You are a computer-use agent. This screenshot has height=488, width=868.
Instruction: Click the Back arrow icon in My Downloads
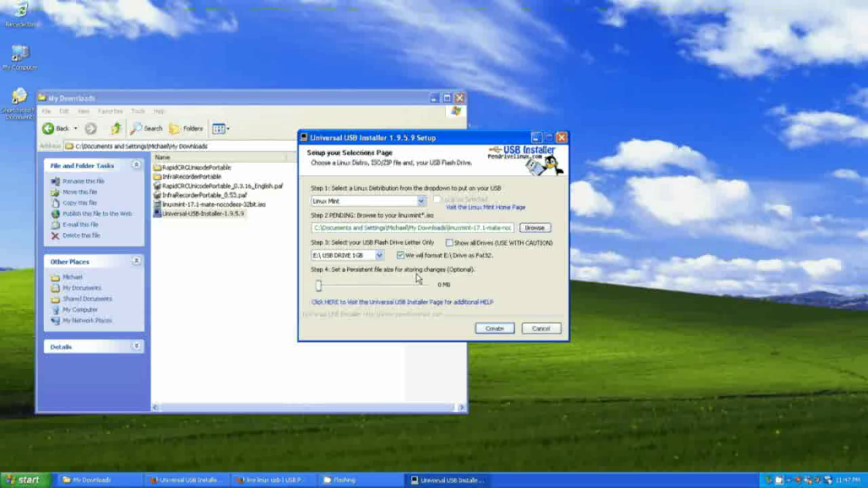[48, 129]
